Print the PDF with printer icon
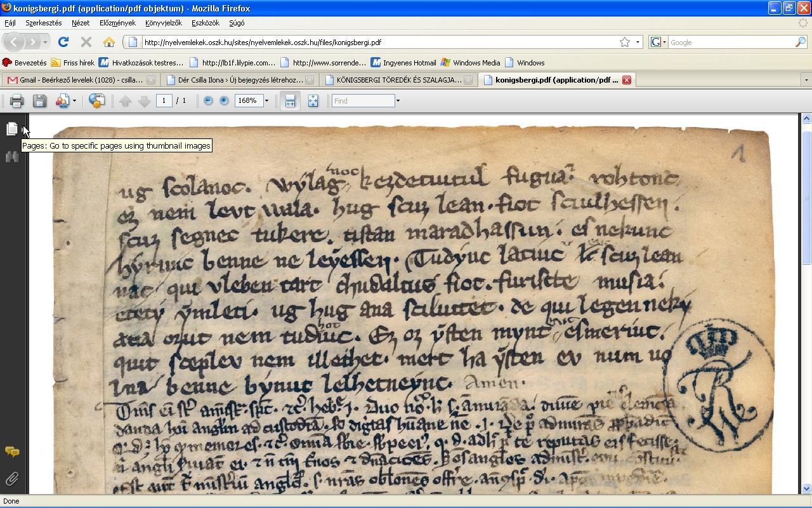Image resolution: width=812 pixels, height=508 pixels. pyautogui.click(x=17, y=101)
